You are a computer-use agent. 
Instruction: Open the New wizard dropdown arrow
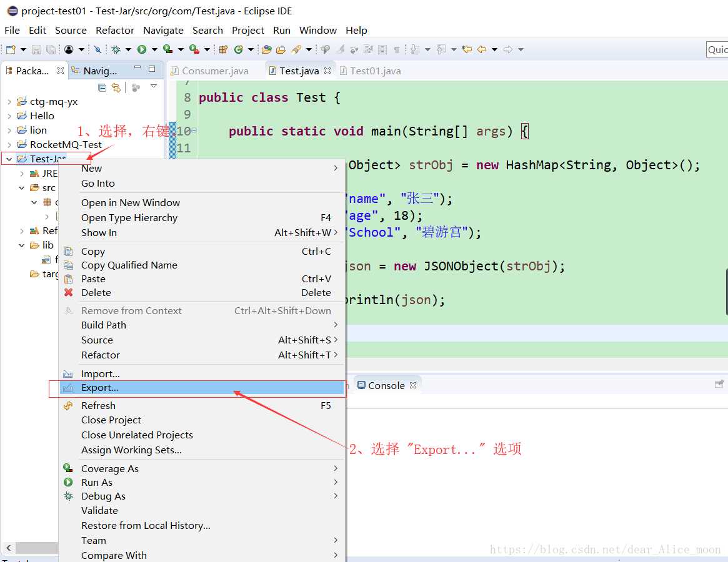(23, 49)
